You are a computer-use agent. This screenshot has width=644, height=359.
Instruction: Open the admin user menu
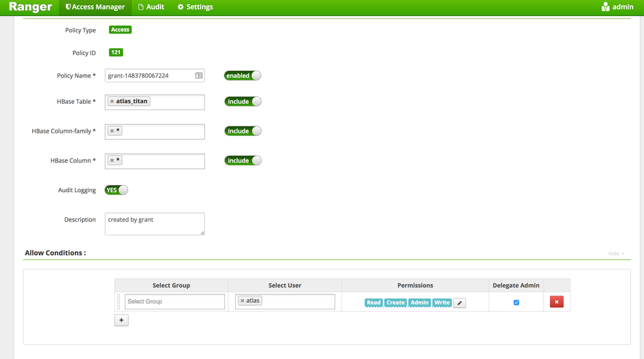coord(618,7)
